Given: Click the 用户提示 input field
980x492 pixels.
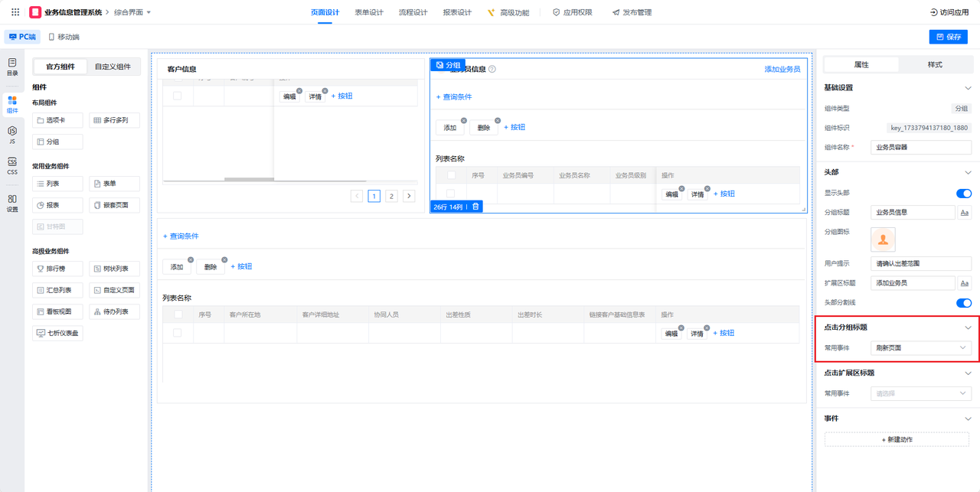Looking at the screenshot, I should point(921,263).
